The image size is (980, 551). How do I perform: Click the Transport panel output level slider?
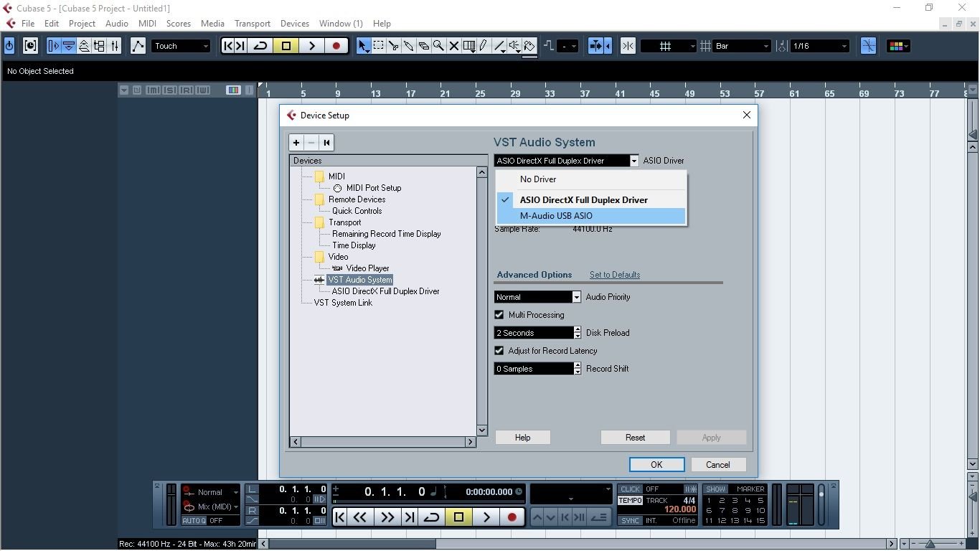pyautogui.click(x=821, y=506)
